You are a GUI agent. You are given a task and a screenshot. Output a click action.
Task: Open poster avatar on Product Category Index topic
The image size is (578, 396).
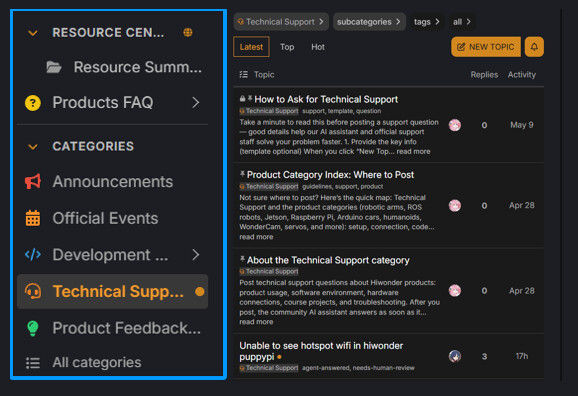pos(455,206)
